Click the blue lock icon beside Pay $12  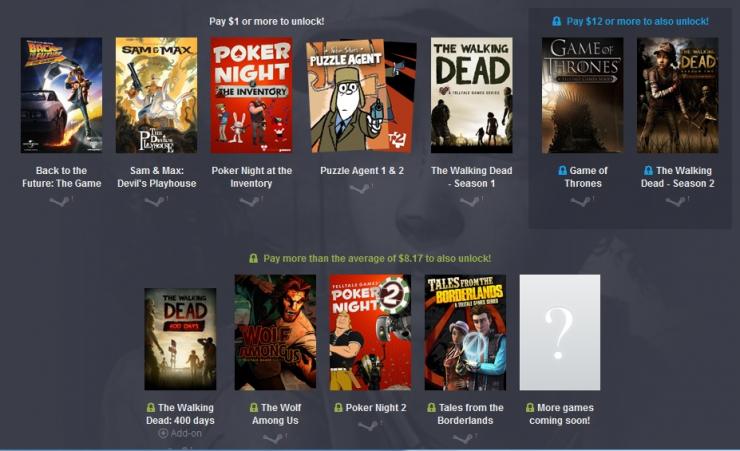(x=556, y=21)
